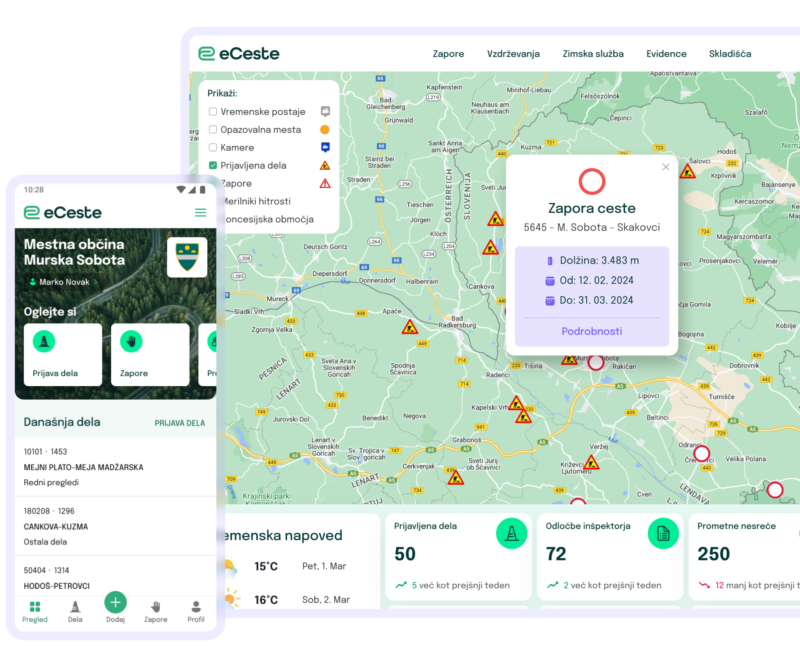Viewport: 800px width, 667px height.
Task: Uncheck the Prijavljena dela checkbox
Action: coord(213,165)
